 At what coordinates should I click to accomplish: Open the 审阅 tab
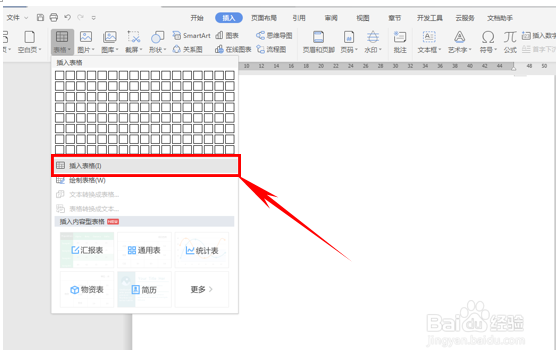(x=331, y=18)
